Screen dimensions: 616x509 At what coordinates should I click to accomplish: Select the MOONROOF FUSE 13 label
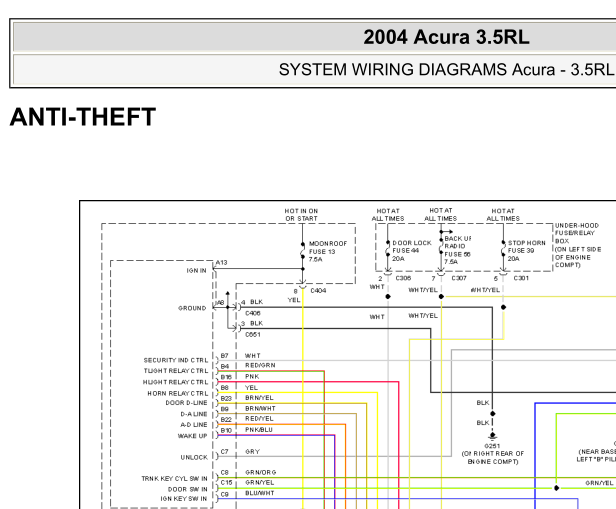click(328, 251)
